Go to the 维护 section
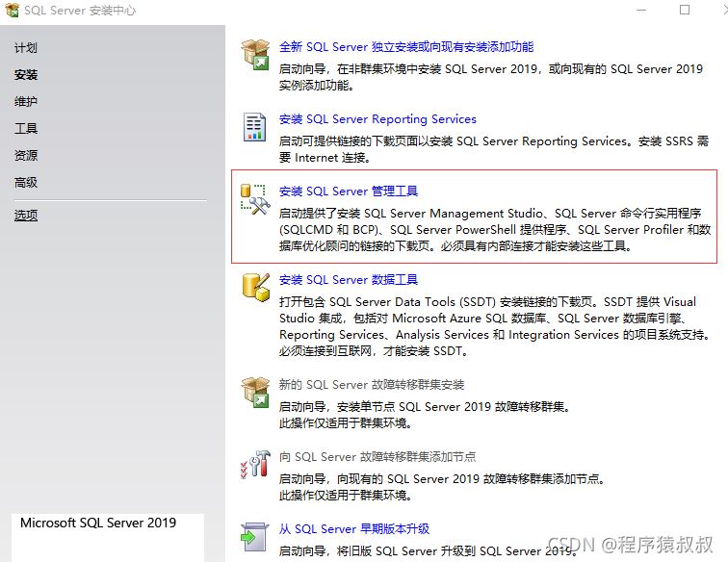 click(x=26, y=101)
